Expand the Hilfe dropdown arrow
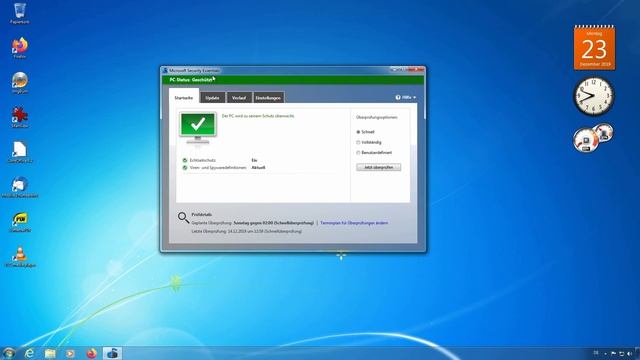Screen dimensions: 640x360 click(415, 98)
